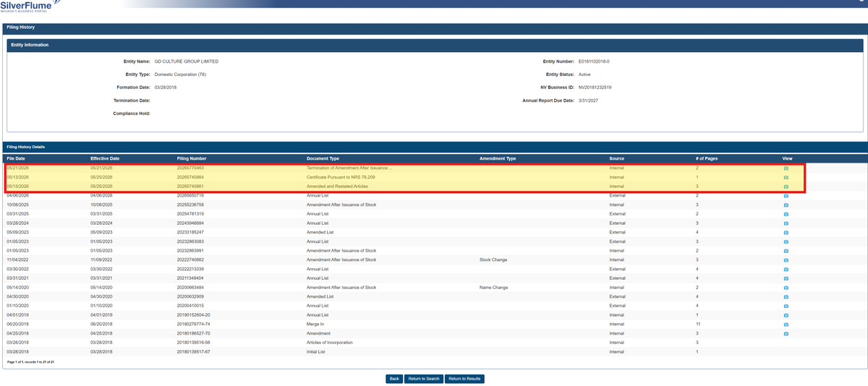This screenshot has width=868, height=386.
Task: Select NV Business ID NV20181232519
Action: 595,87
